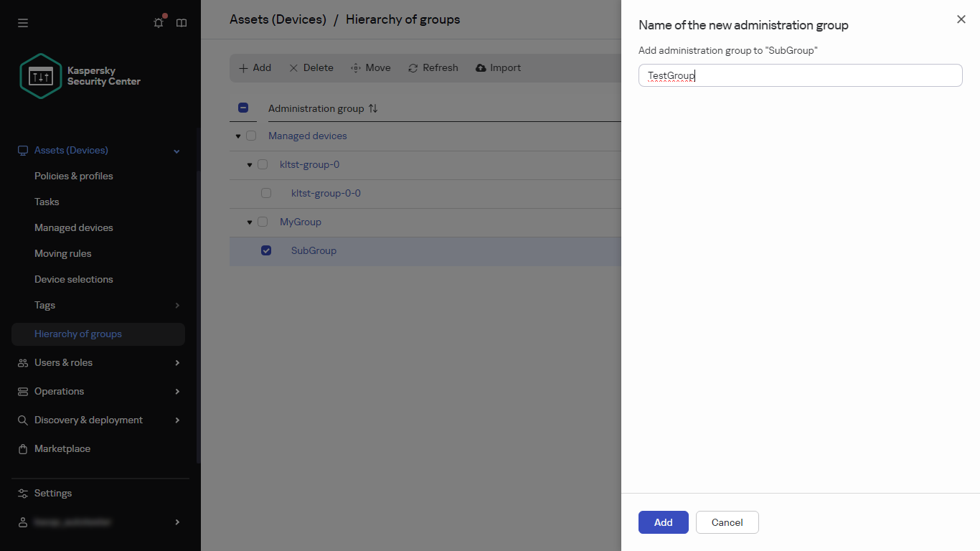The height and width of the screenshot is (551, 980).
Task: Toggle the SubGroup checkbox
Action: click(266, 250)
